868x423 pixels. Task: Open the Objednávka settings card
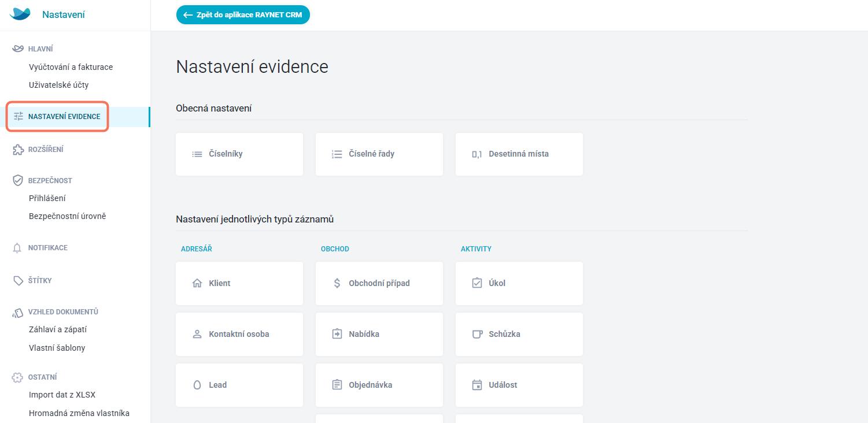[379, 385]
